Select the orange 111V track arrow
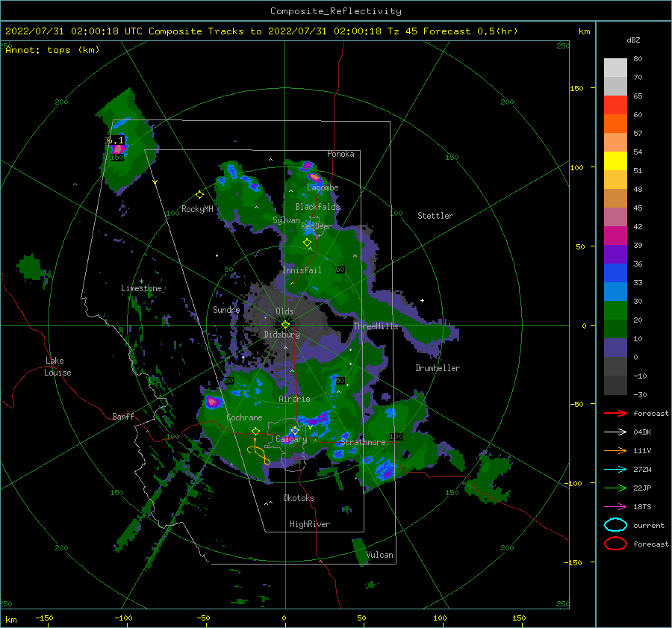The height and width of the screenshot is (628, 672). [615, 450]
